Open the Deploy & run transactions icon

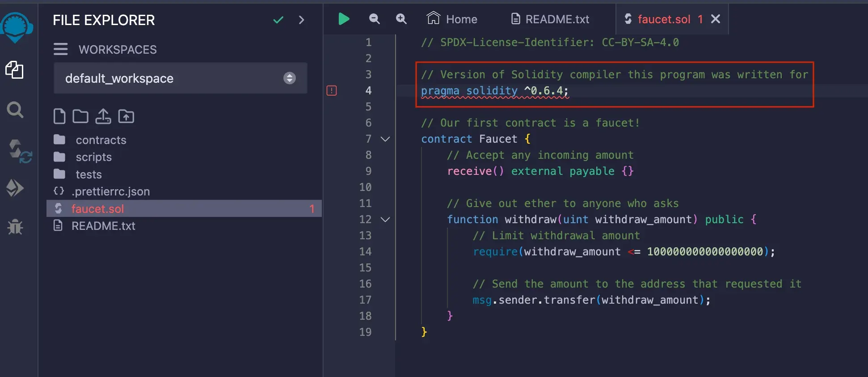pyautogui.click(x=15, y=188)
